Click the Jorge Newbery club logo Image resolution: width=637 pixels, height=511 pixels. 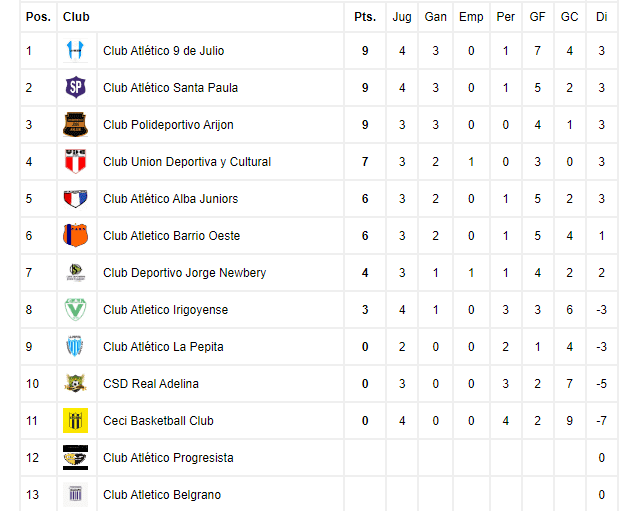76,273
